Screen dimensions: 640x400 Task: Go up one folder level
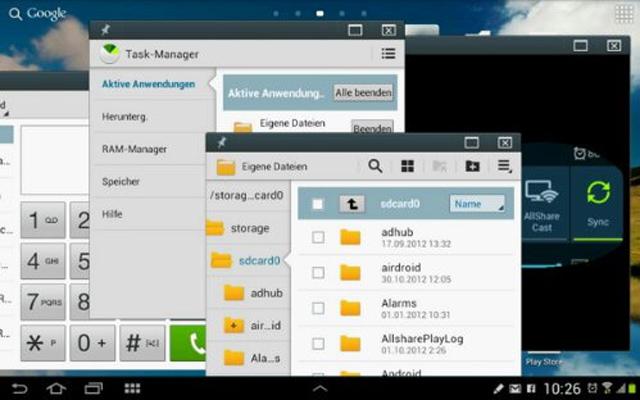tap(351, 204)
